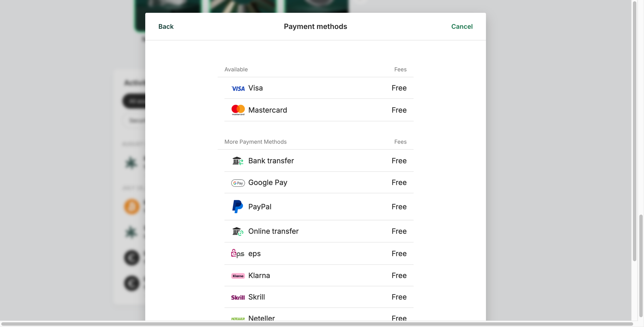Click the Neteller logo icon
Viewport: 644px width, 327px height.
pyautogui.click(x=238, y=319)
